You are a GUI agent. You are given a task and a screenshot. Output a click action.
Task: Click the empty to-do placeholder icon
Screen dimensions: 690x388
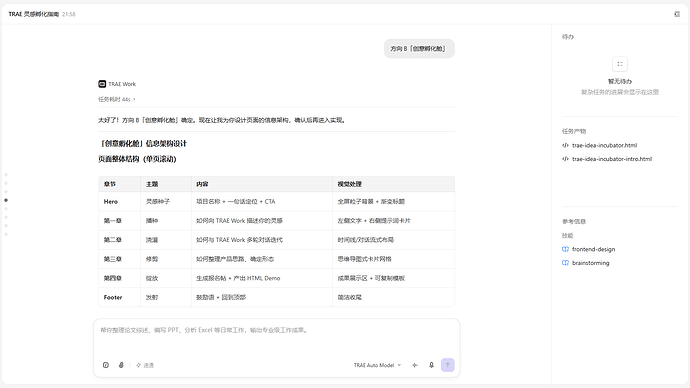620,64
